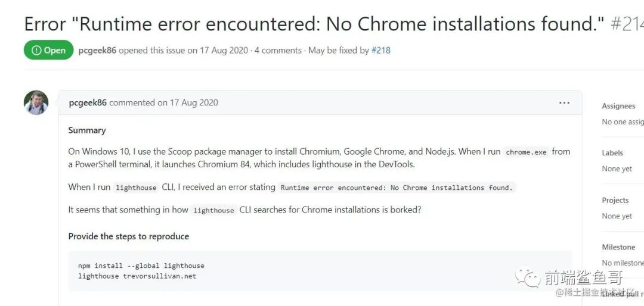Click the green Open issue status badge
Viewport: 644px width, 306px height.
[48, 51]
